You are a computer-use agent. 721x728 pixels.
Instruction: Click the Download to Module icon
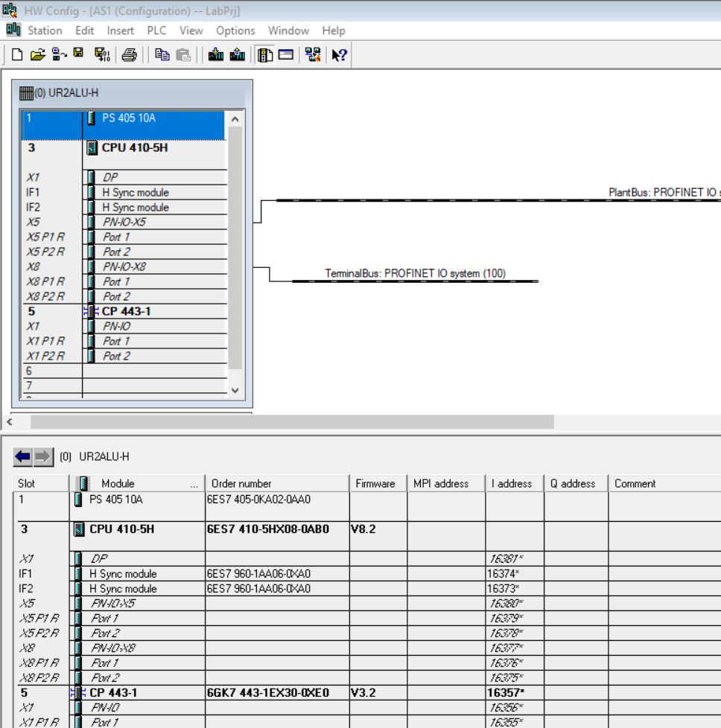coord(216,55)
